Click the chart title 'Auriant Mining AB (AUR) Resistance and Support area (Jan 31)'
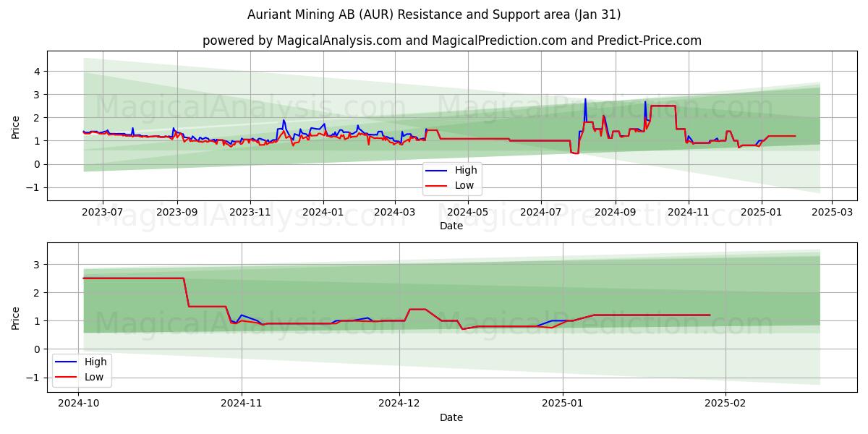The image size is (868, 434). coord(434,14)
